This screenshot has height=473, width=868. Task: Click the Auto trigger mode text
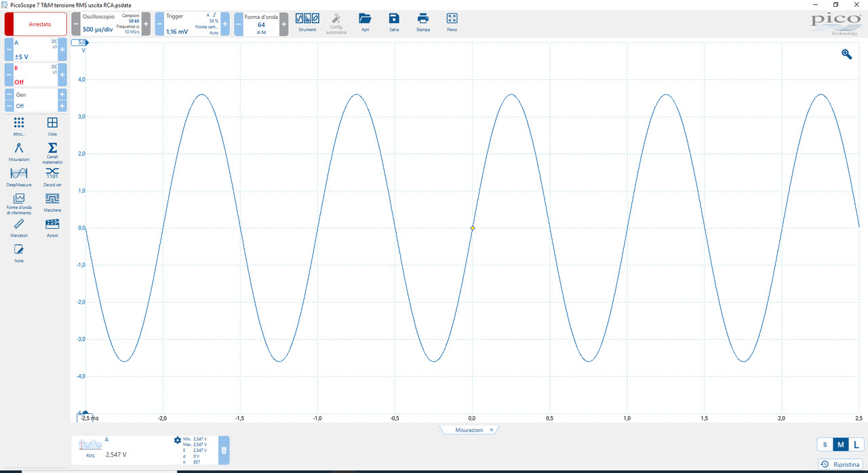pos(214,33)
